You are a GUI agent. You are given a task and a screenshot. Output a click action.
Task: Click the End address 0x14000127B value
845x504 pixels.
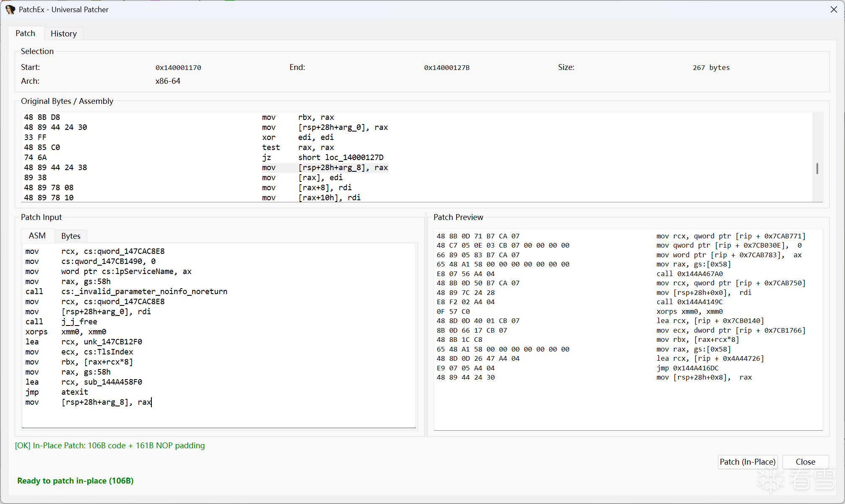point(447,67)
